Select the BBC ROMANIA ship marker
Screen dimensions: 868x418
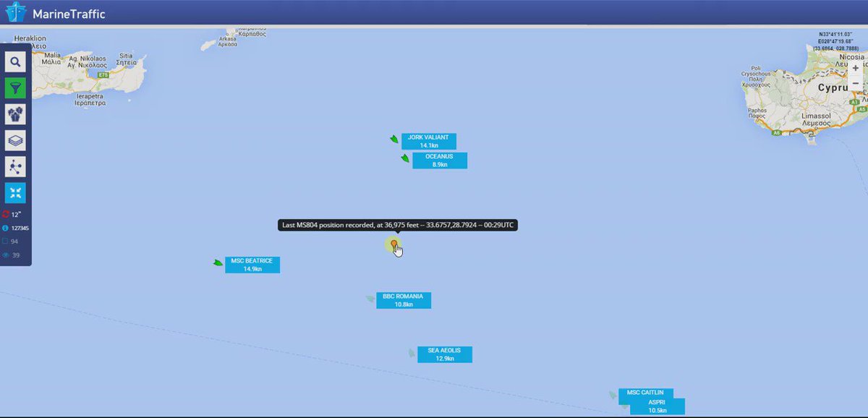pos(370,299)
